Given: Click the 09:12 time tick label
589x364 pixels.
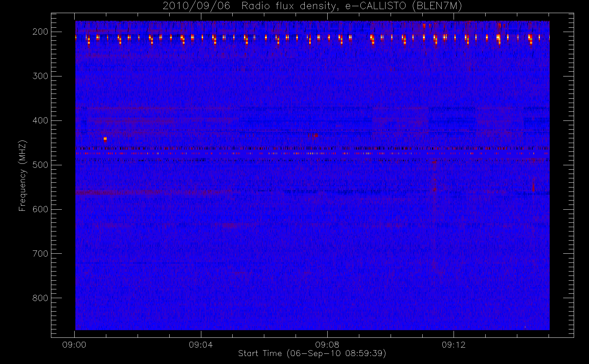Looking at the screenshot, I should tap(453, 345).
